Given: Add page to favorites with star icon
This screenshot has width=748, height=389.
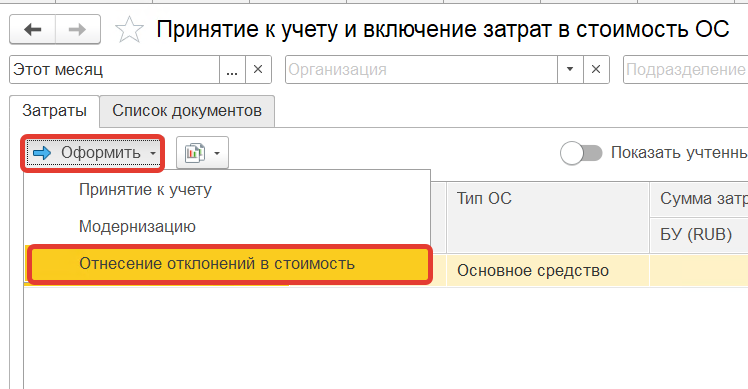Looking at the screenshot, I should click(x=129, y=30).
